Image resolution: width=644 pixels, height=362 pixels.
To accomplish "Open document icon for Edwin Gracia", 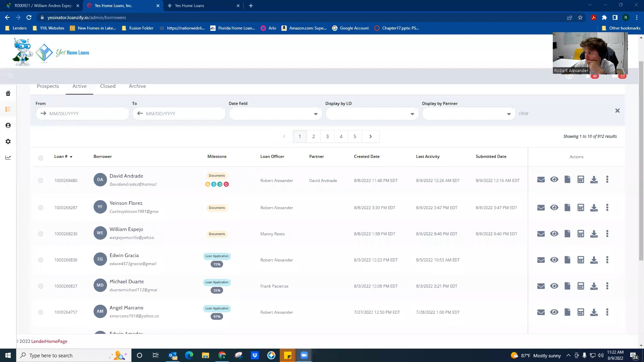I will [x=567, y=260].
